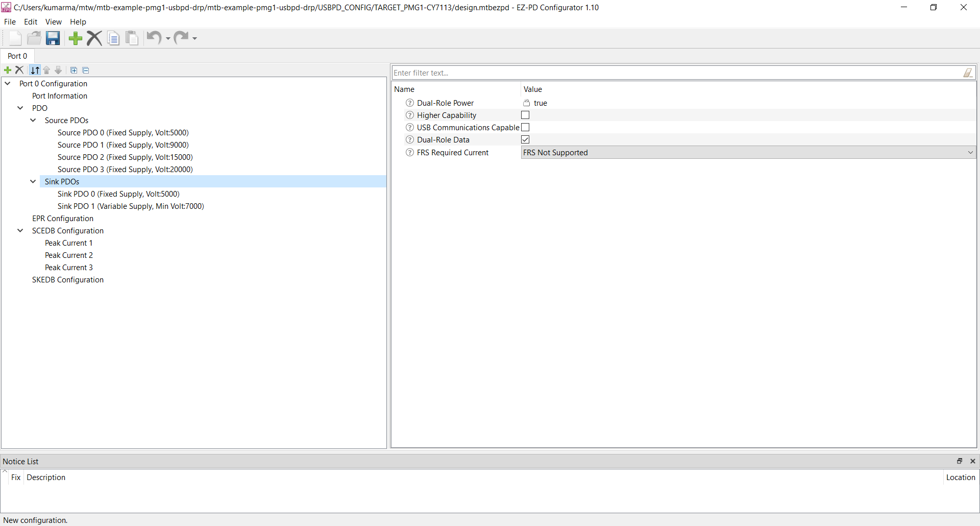Click the green Add plus icon in main toolbar
This screenshot has width=980, height=526.
click(x=76, y=38)
